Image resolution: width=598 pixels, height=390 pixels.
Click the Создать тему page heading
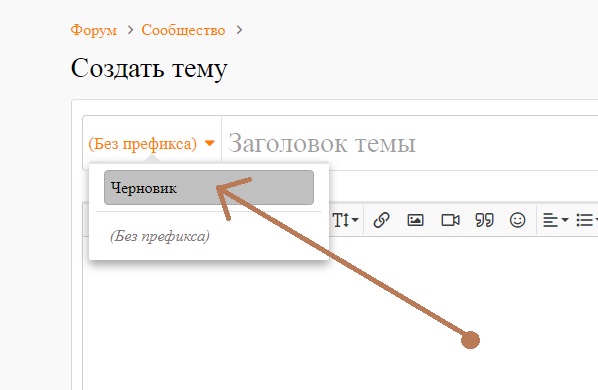click(x=149, y=69)
